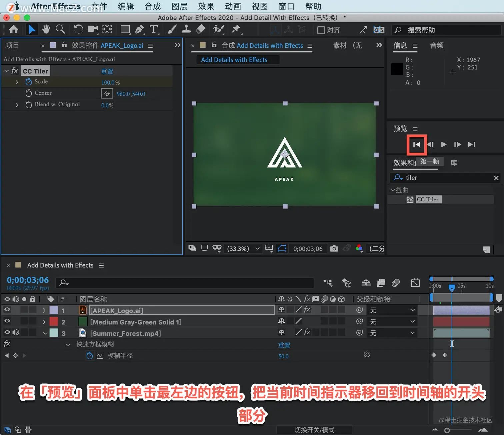This screenshot has height=435, width=504.
Task: Reset 快速方框模糊 with 重置
Action: pyautogui.click(x=284, y=345)
